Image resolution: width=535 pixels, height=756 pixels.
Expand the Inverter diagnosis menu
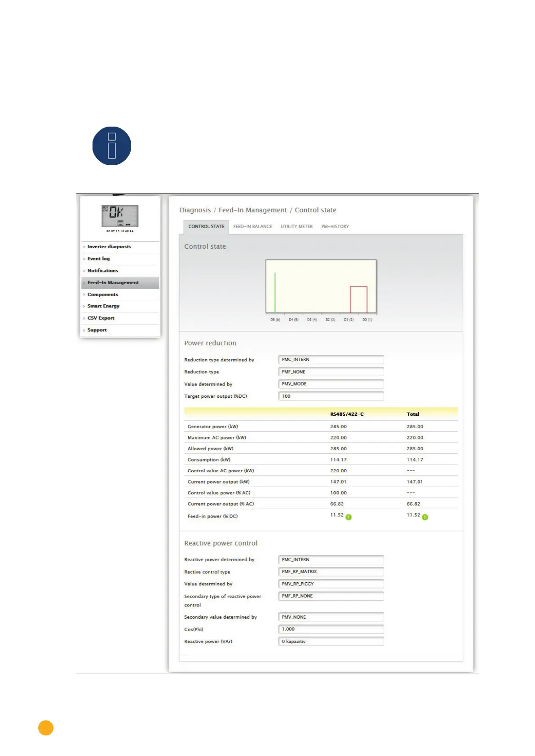(109, 247)
